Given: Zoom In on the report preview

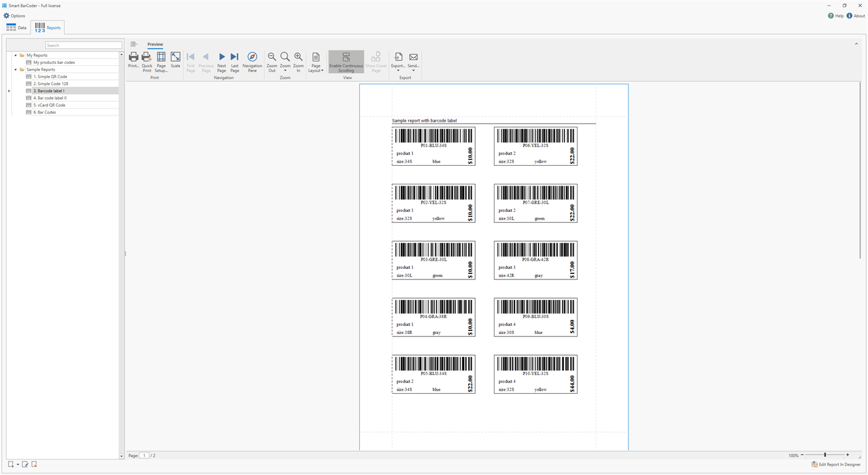Looking at the screenshot, I should pyautogui.click(x=298, y=61).
